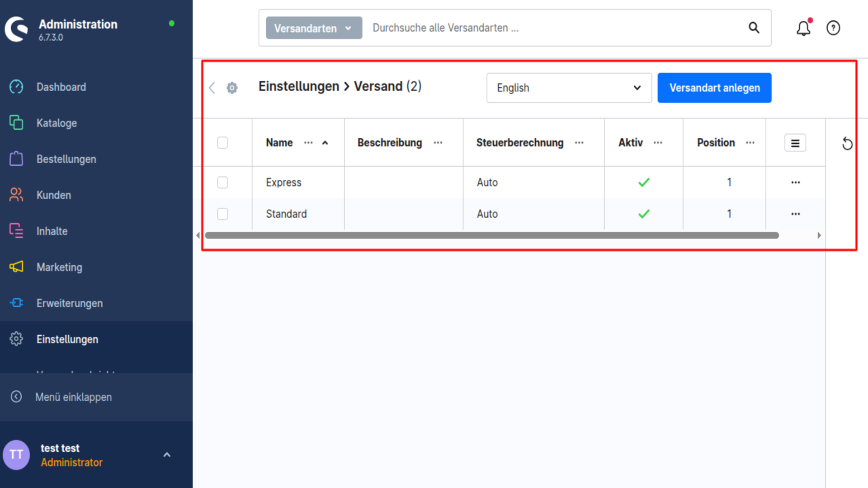Open Position column options dots
The image size is (868, 488).
750,143
